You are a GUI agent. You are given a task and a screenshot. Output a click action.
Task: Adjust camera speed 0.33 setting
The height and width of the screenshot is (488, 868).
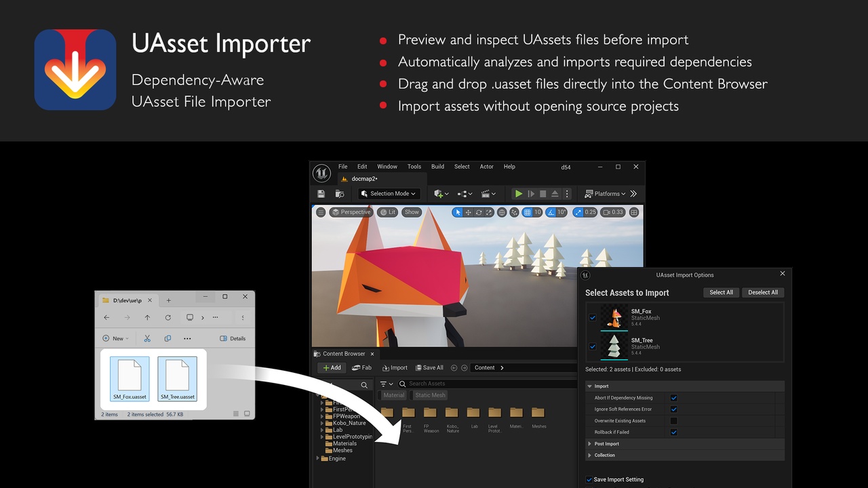tap(613, 212)
